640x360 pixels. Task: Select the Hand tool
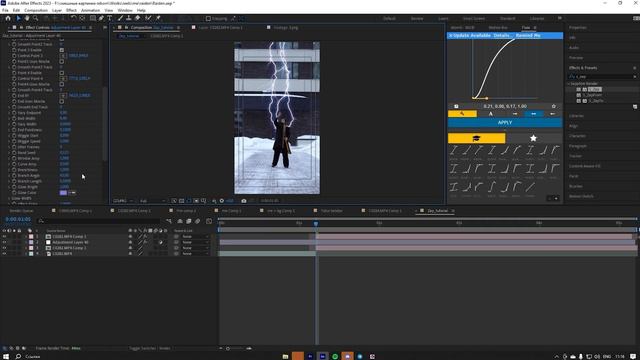[x=27, y=18]
